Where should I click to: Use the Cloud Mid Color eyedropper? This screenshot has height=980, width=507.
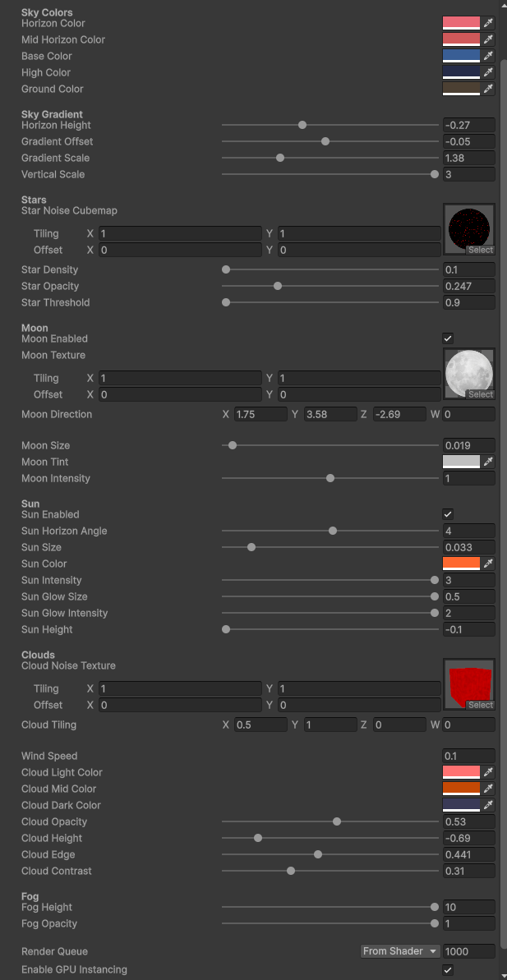coord(488,789)
